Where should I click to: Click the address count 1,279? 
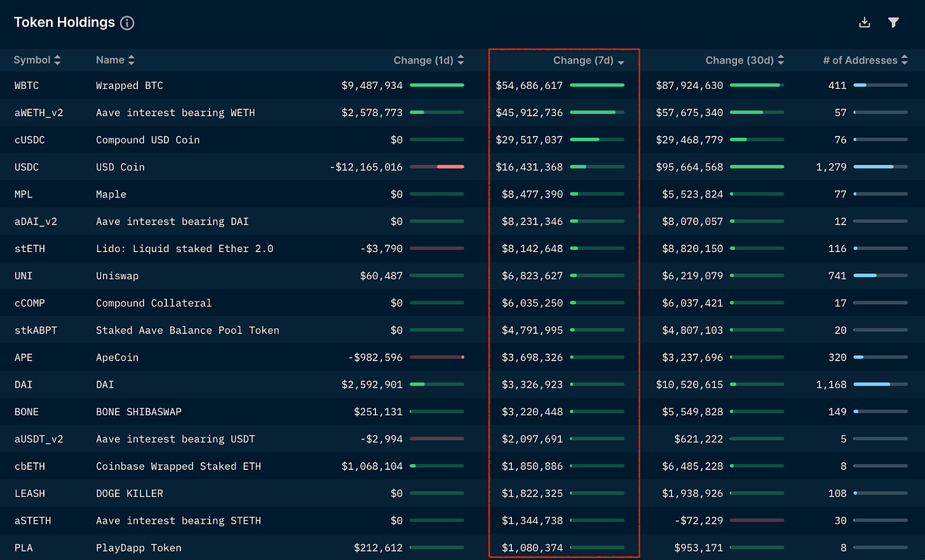point(831,167)
